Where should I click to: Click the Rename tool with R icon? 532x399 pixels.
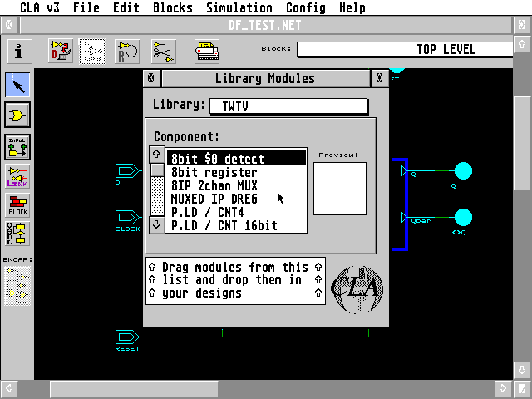pos(127,51)
